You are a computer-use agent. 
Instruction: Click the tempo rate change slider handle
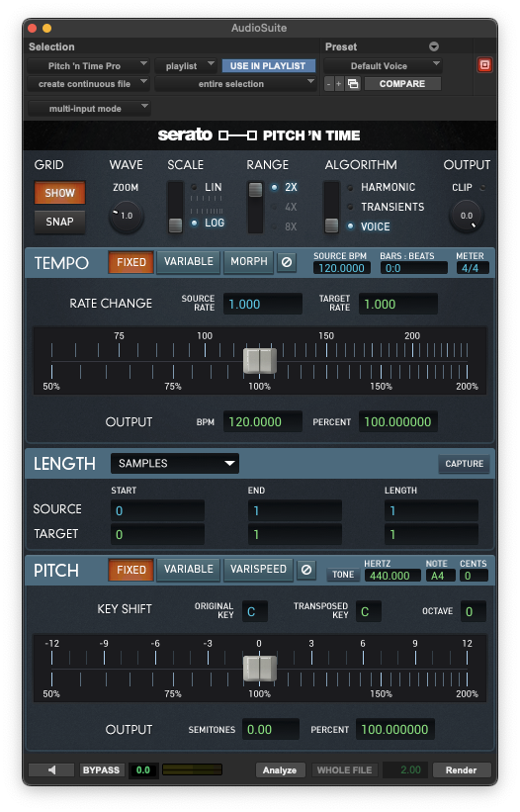(260, 361)
